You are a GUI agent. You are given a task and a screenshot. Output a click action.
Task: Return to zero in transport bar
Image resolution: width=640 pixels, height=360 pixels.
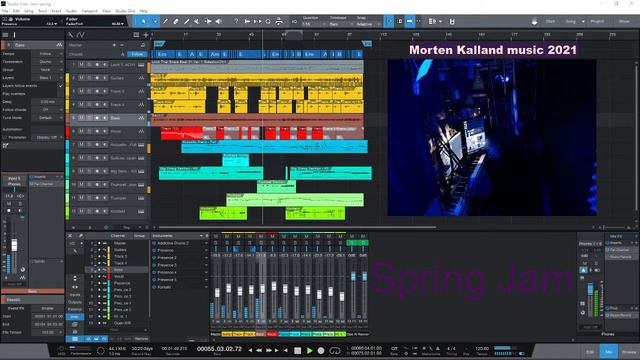[x=286, y=351]
